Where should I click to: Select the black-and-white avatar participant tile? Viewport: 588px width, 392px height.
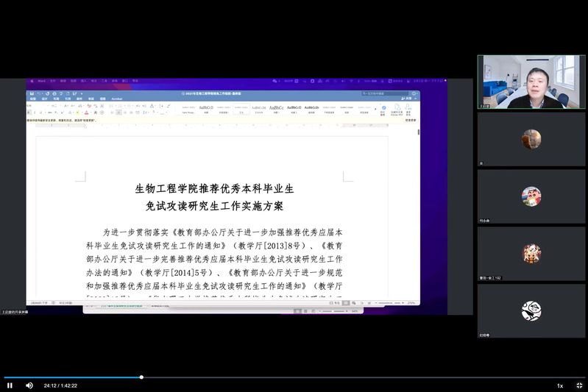tap(531, 311)
